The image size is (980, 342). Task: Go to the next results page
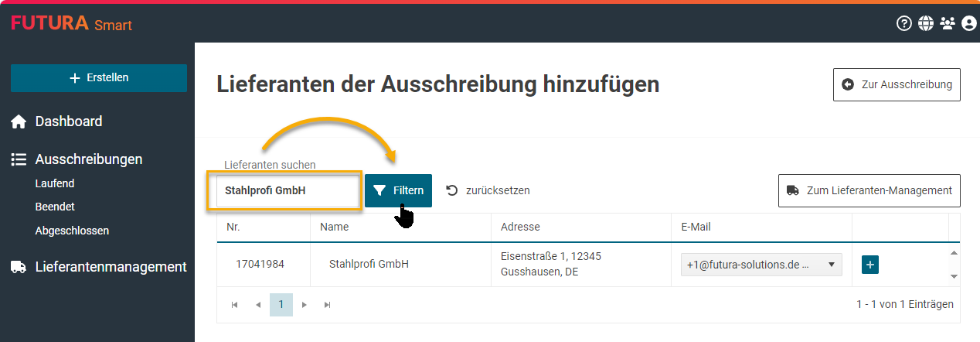click(305, 305)
